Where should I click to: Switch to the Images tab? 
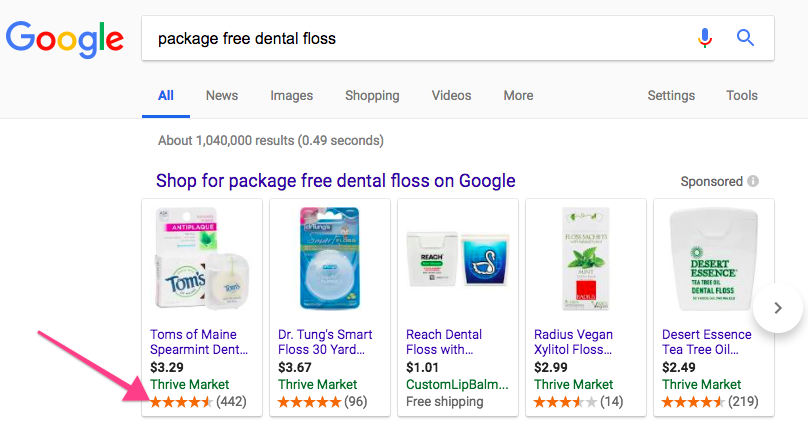[x=291, y=96]
